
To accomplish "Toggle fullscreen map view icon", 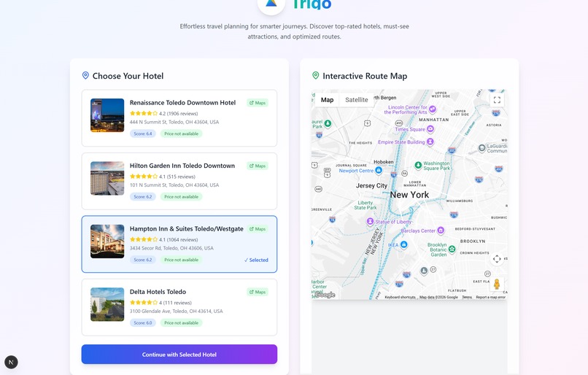I will [497, 100].
